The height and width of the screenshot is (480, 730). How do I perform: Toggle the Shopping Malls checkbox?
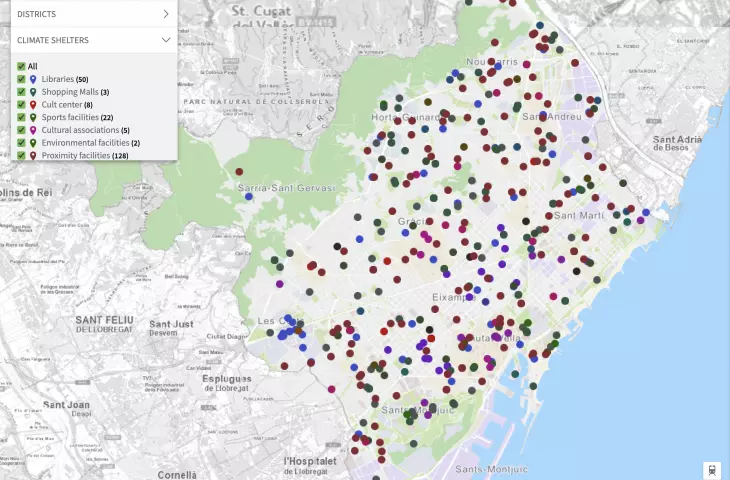[x=21, y=92]
